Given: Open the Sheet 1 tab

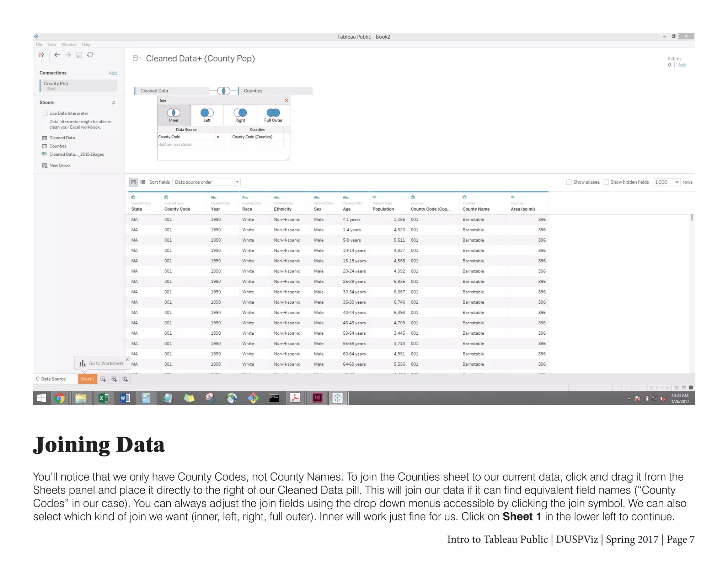Looking at the screenshot, I should coord(87,379).
